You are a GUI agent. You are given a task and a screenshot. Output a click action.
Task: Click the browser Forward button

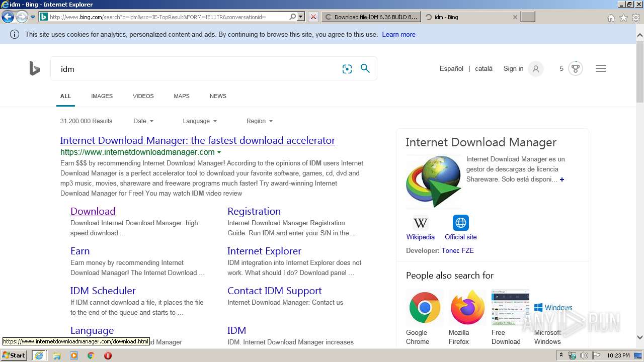click(x=22, y=17)
